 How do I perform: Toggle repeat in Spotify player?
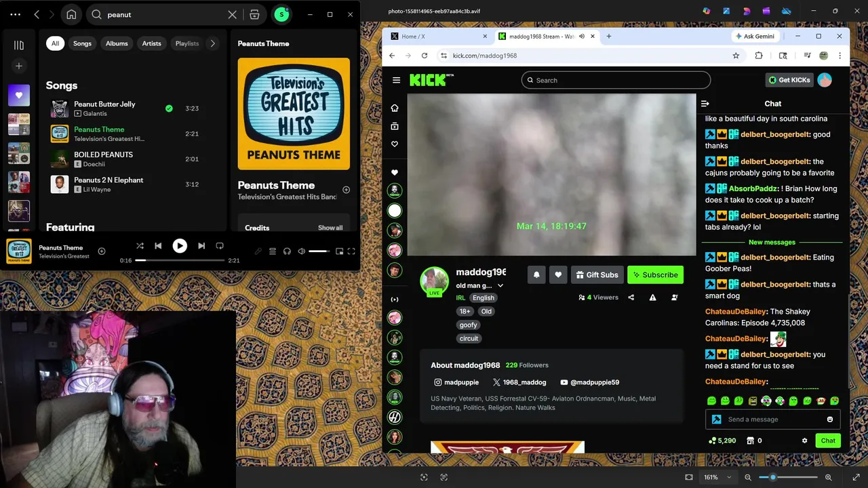(x=220, y=246)
